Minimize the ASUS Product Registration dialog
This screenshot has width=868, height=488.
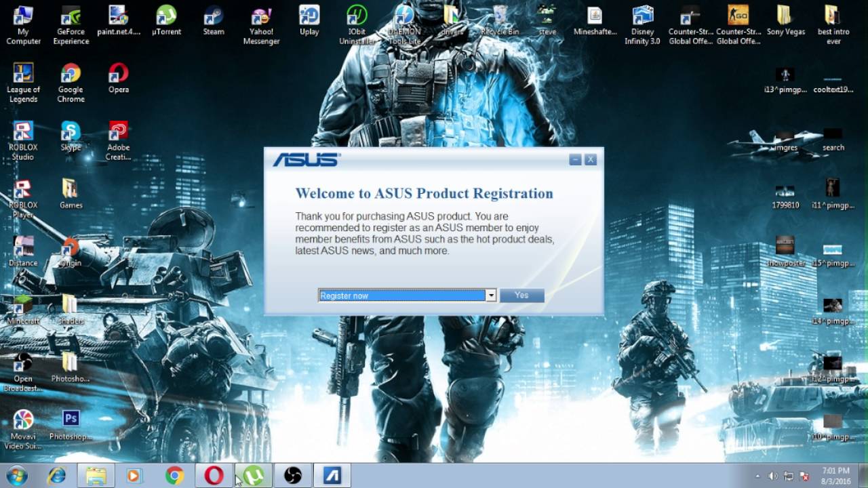pos(575,159)
